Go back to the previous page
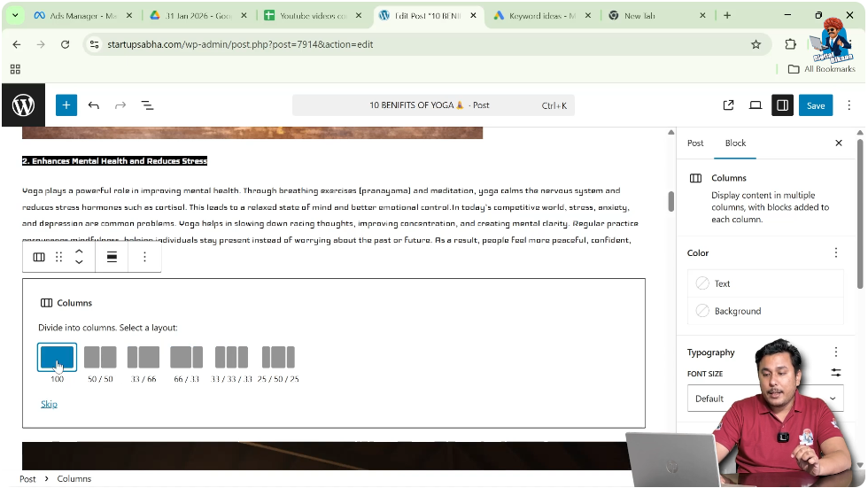 tap(17, 44)
